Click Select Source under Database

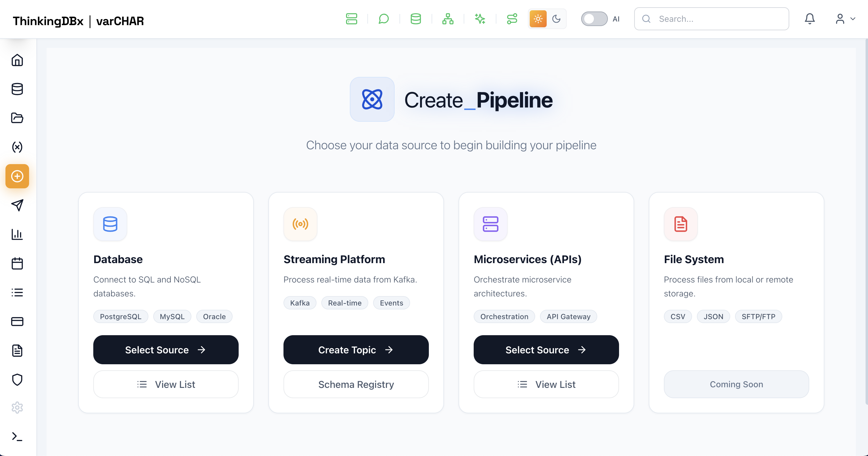[x=166, y=350]
